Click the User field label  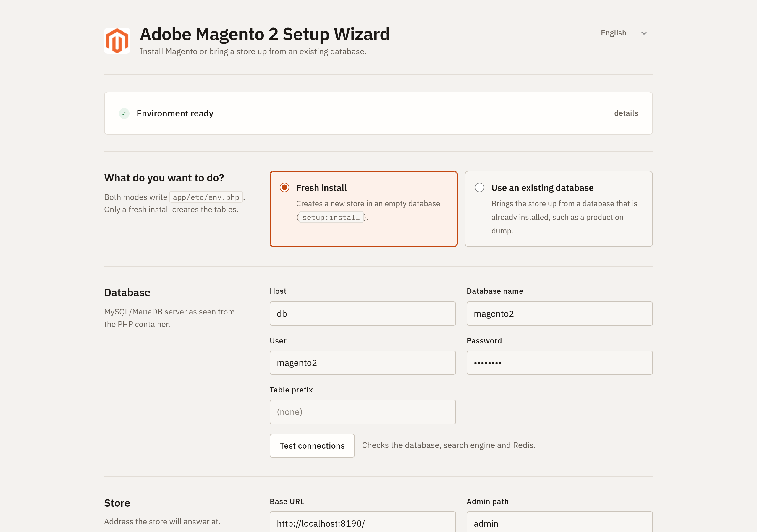point(278,341)
